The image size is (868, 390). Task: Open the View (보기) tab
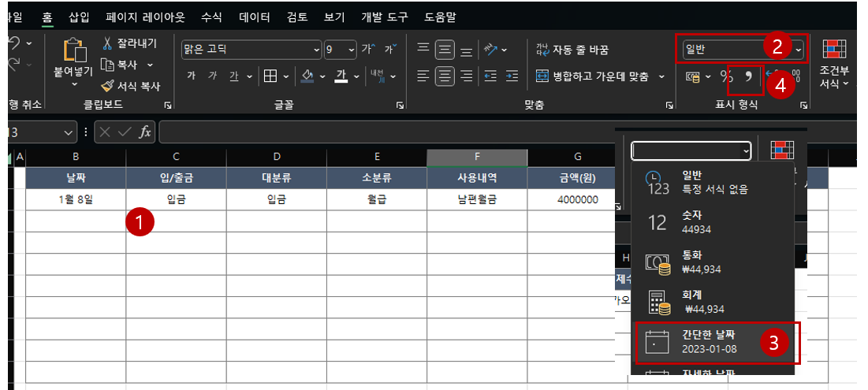335,17
